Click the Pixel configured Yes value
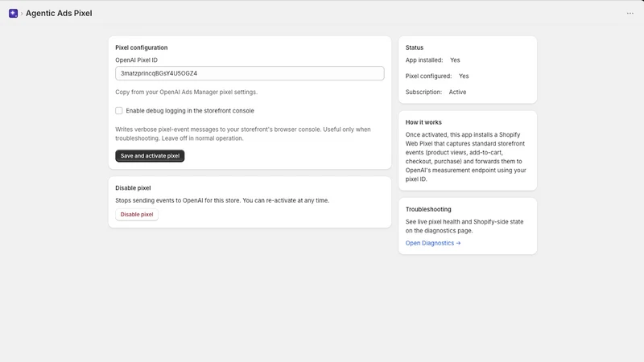Viewport: 644px width, 362px height. (x=464, y=76)
